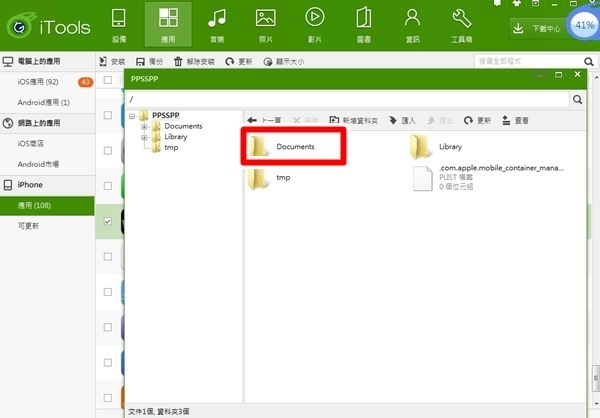The width and height of the screenshot is (600, 418).
Task: Select tmp in folder tree
Action: tap(171, 147)
